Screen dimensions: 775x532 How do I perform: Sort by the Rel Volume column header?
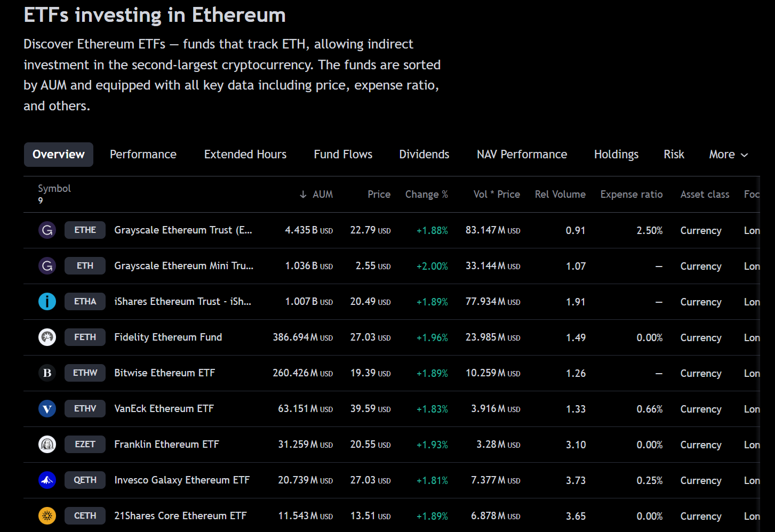pos(560,195)
